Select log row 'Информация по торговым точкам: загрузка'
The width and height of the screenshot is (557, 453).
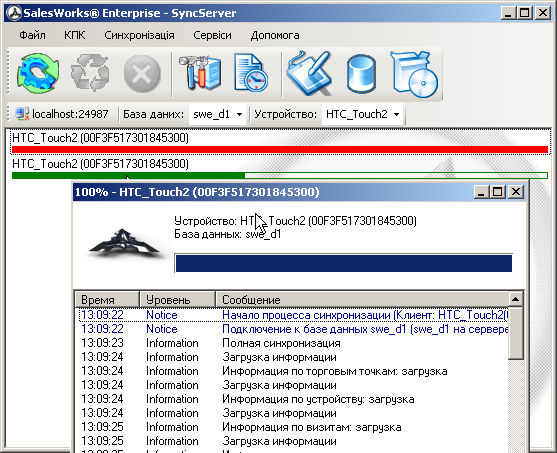293,371
